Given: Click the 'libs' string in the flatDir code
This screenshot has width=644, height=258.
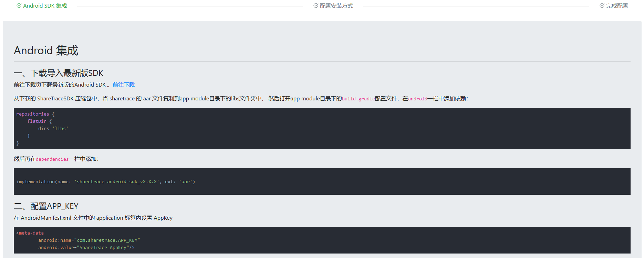Looking at the screenshot, I should click(x=60, y=129).
